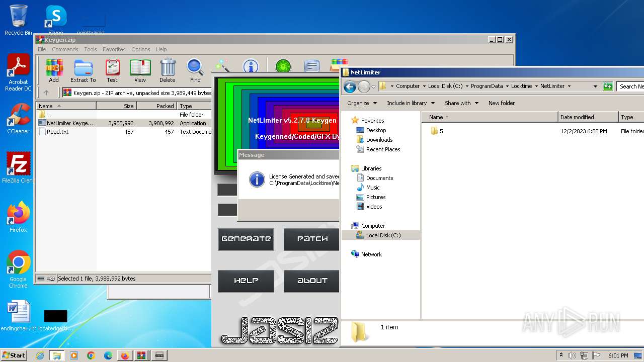Click the View icon in WinRAR
The height and width of the screenshot is (362, 644).
140,70
